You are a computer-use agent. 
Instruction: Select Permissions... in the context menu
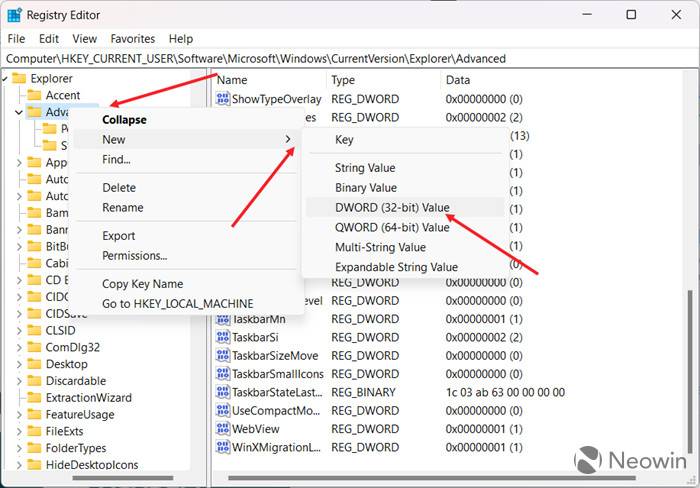click(134, 256)
